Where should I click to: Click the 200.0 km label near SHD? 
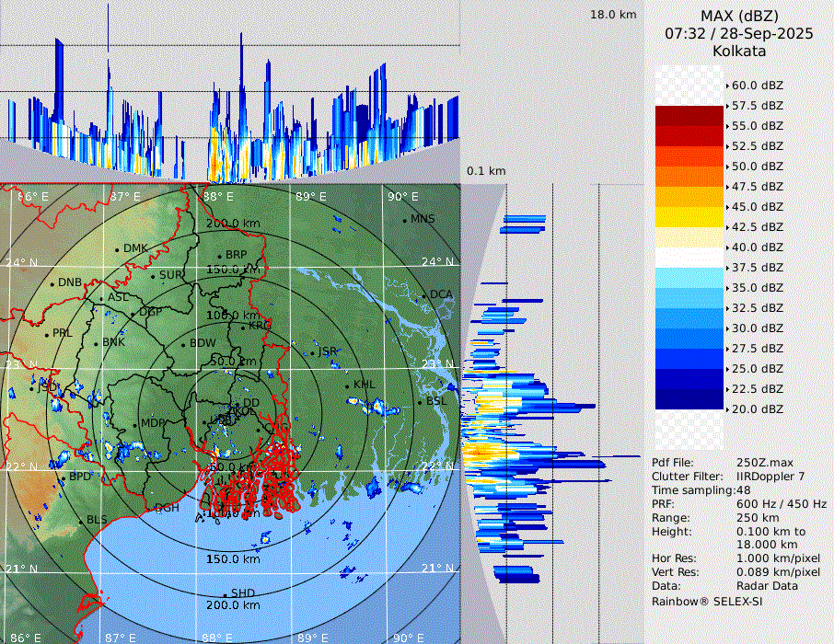coord(233,605)
